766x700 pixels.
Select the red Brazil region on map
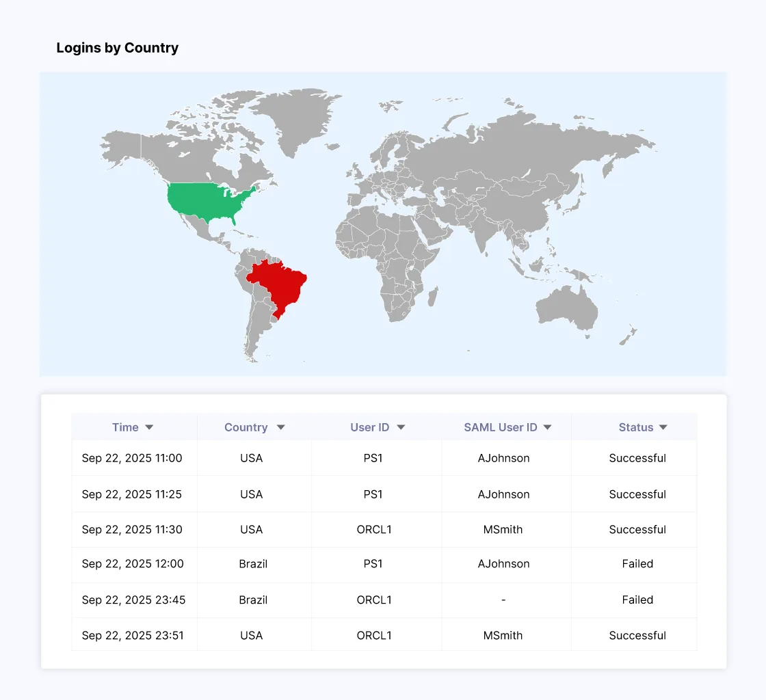coord(280,284)
